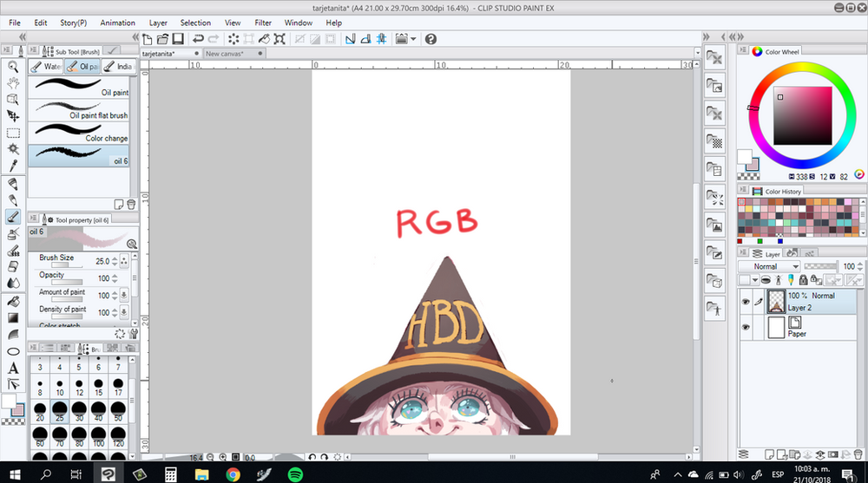The height and width of the screenshot is (483, 868).
Task: Switch to Watercolor brush group tab
Action: click(45, 67)
